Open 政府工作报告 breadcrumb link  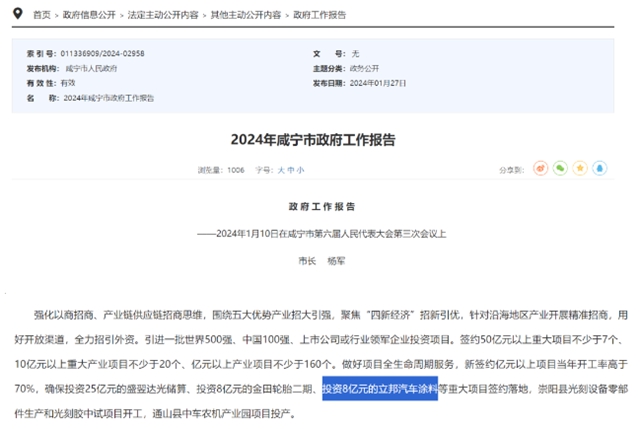pyautogui.click(x=320, y=15)
